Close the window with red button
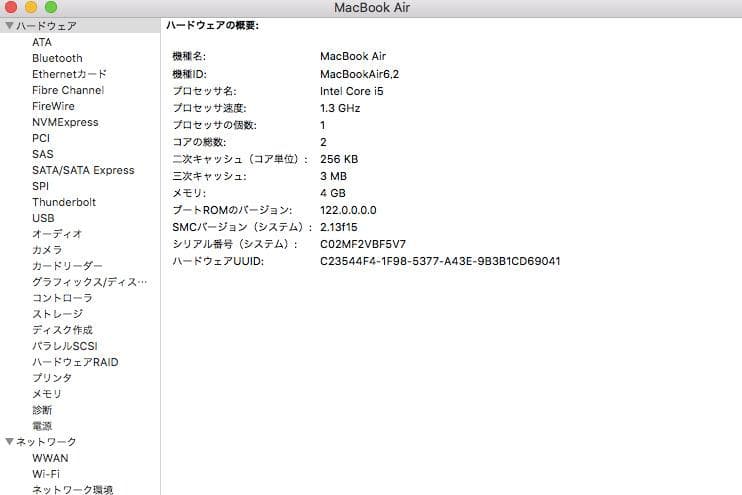 click(11, 7)
